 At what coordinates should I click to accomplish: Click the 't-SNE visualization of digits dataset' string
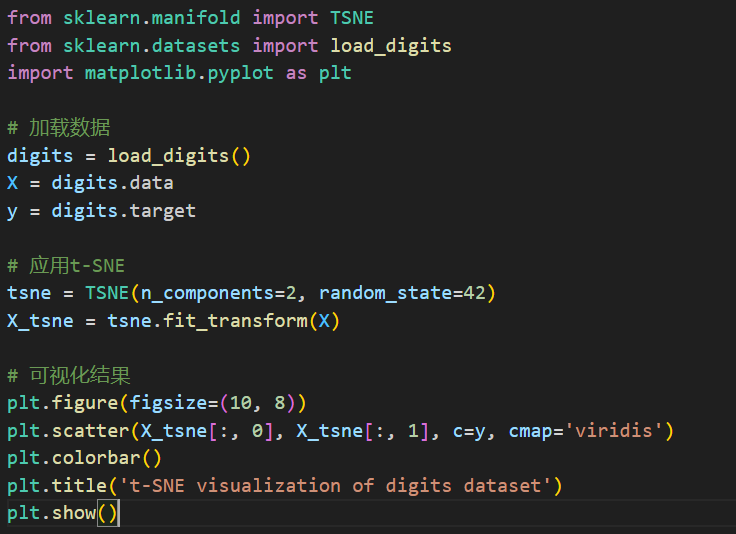tap(335, 486)
